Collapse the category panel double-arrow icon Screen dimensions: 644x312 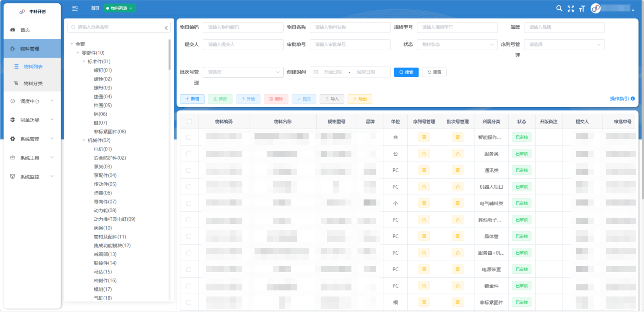coord(166,28)
